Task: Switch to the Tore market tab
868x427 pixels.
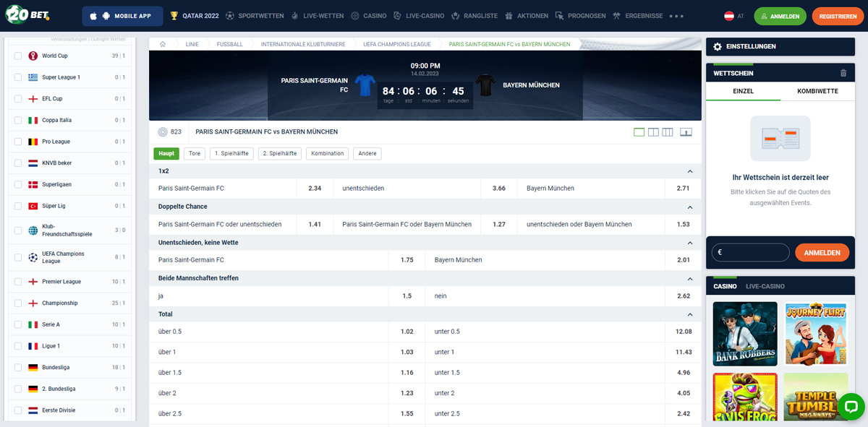Action: [195, 153]
